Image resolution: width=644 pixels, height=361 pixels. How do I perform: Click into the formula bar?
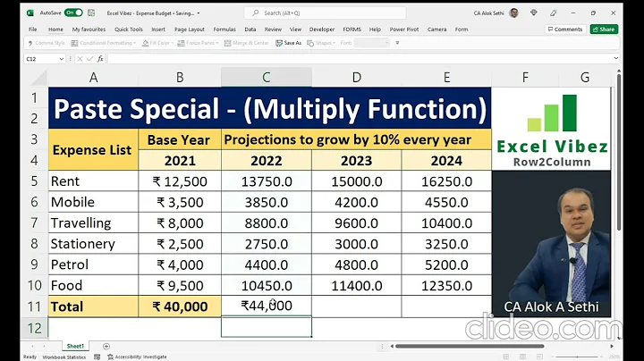pos(360,59)
